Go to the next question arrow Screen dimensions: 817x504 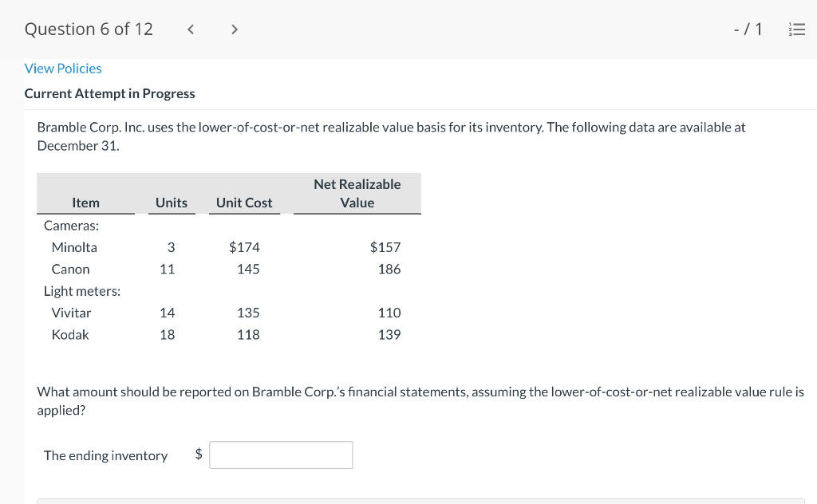pyautogui.click(x=234, y=30)
